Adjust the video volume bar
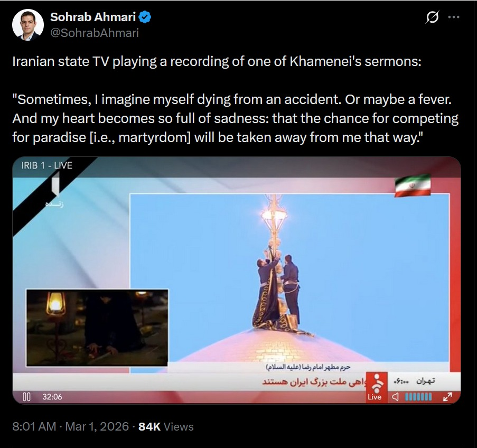Viewport: 477px width, 448px height. click(x=418, y=397)
